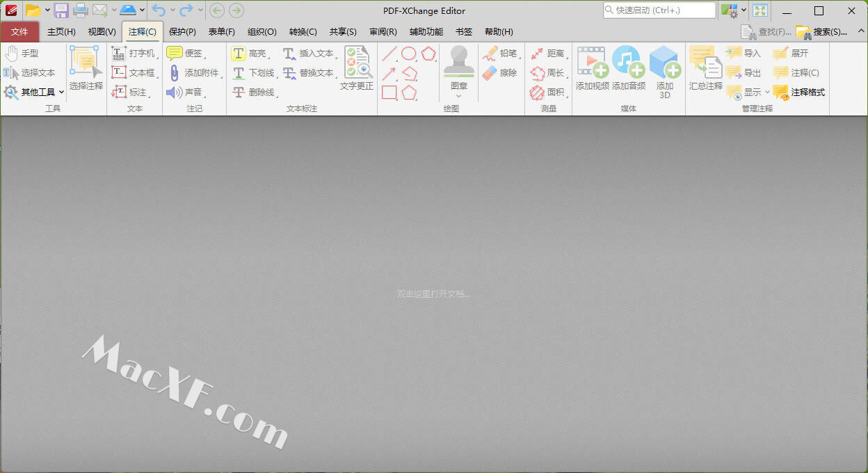Click the 导入 import comments button
The image size is (868, 473).
pyautogui.click(x=744, y=54)
